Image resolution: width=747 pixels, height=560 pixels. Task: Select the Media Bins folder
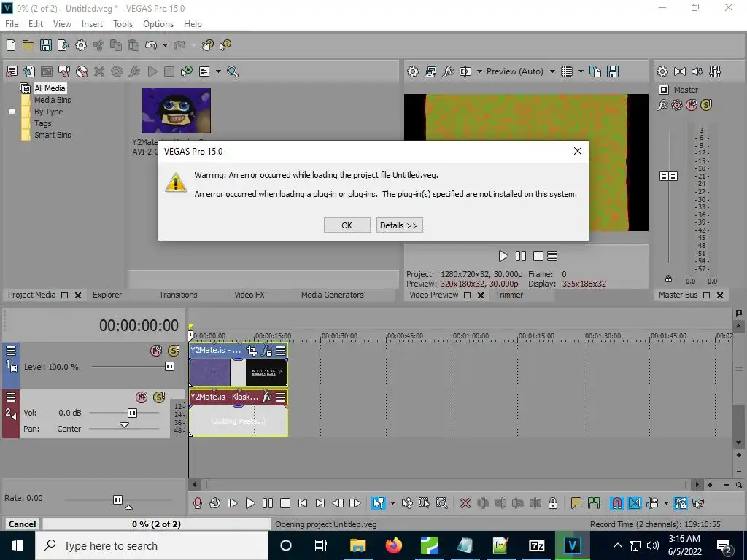pos(53,100)
